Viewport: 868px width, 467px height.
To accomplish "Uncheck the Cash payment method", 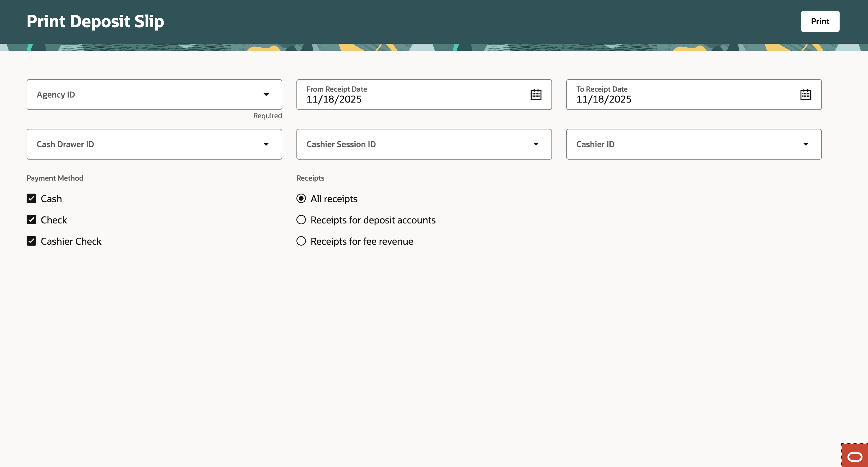I will [31, 198].
